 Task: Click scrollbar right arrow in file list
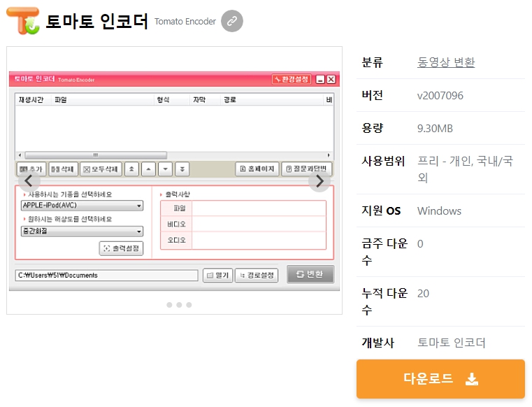[x=329, y=155]
